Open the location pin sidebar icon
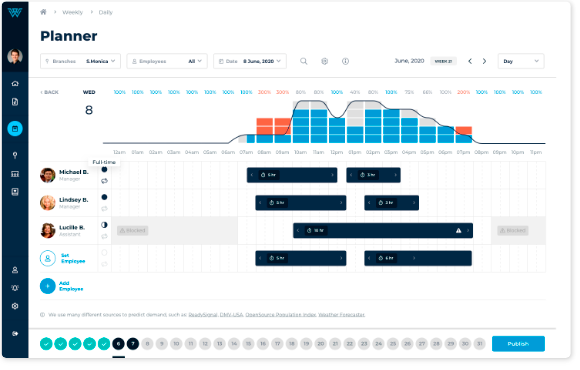Viewport: 580px width, 370px height. click(x=15, y=155)
